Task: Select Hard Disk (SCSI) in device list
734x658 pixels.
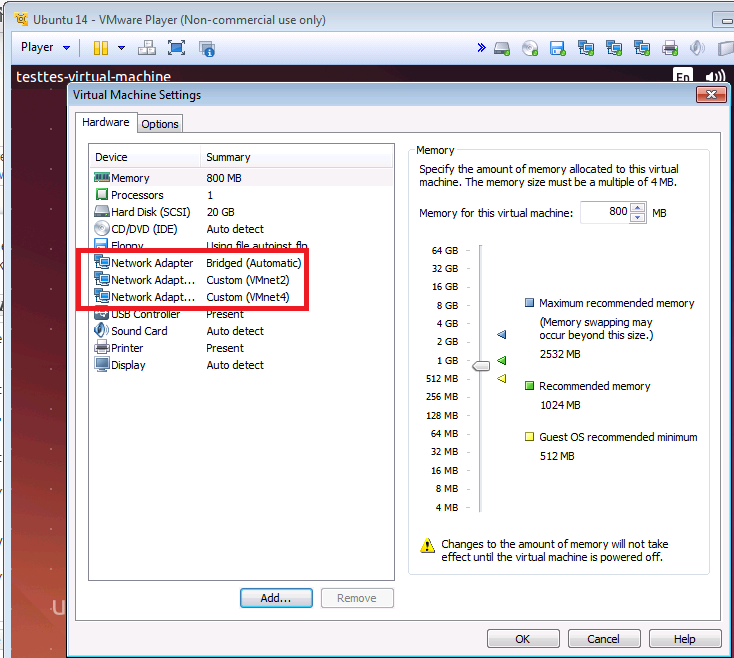Action: tap(150, 212)
